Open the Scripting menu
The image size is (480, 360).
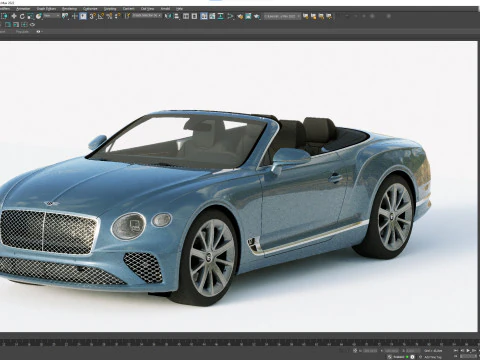click(x=110, y=9)
